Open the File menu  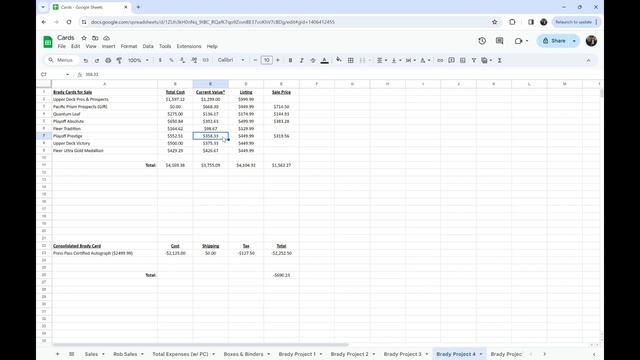(62, 47)
